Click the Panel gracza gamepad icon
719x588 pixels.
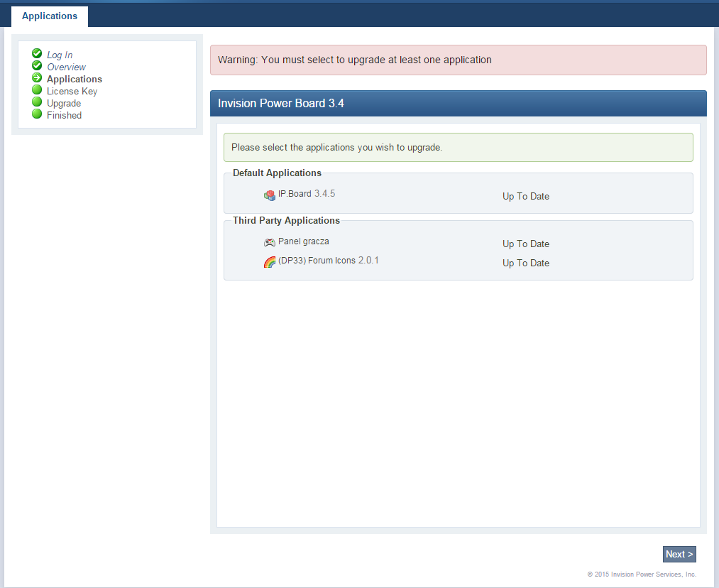coord(270,242)
